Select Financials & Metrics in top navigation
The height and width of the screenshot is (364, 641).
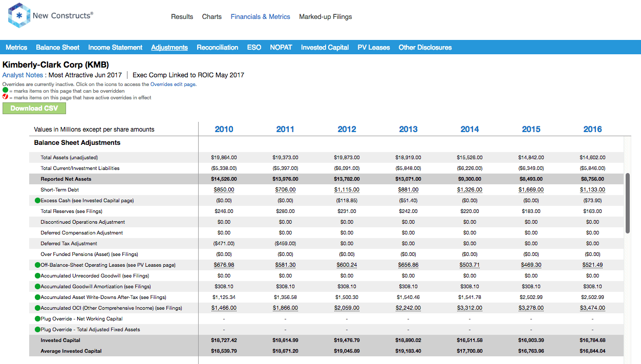(261, 17)
